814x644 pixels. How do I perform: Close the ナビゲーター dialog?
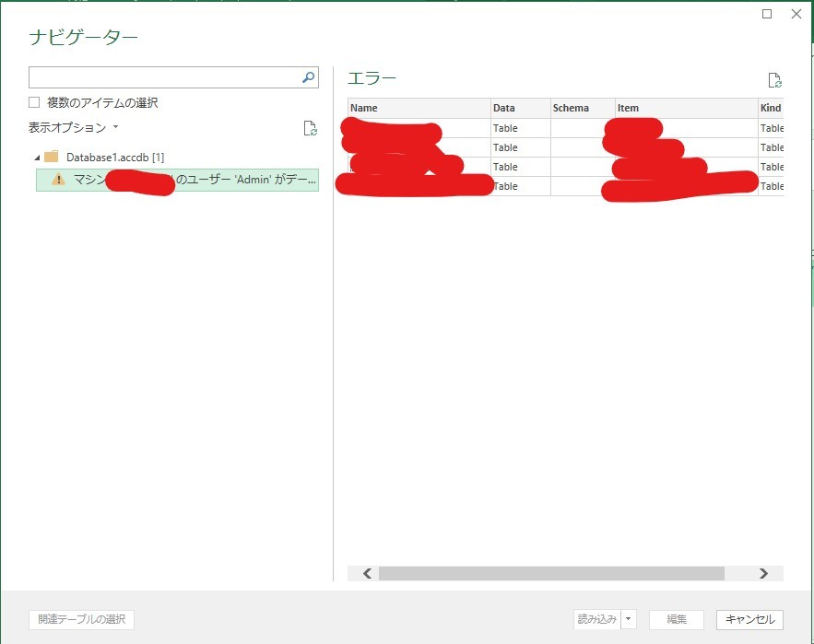(x=796, y=14)
